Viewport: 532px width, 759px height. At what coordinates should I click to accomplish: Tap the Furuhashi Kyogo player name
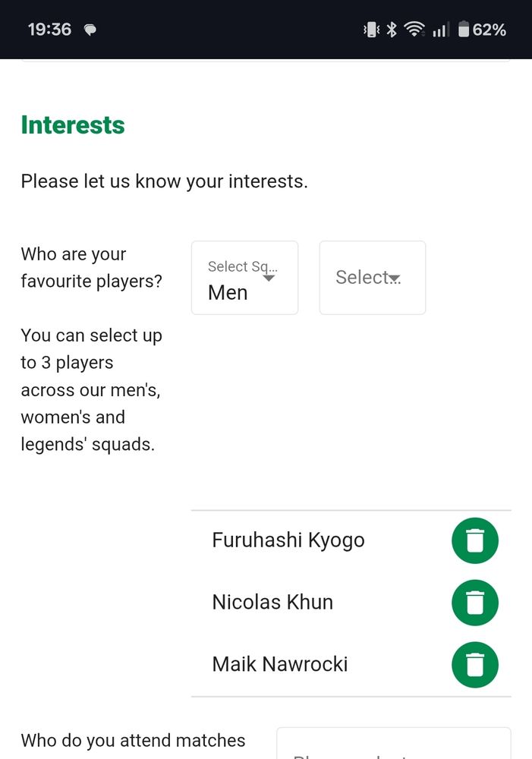point(288,540)
